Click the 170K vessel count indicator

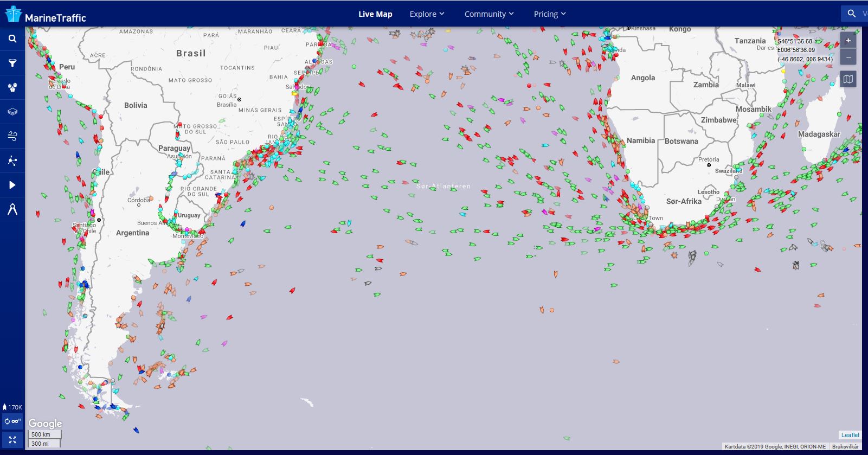12,407
